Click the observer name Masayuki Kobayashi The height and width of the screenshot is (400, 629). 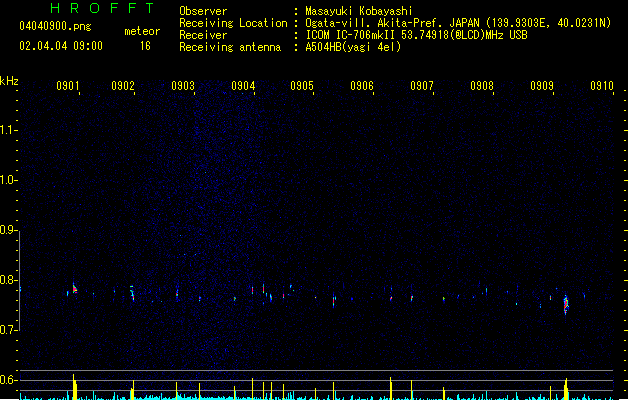pos(359,11)
